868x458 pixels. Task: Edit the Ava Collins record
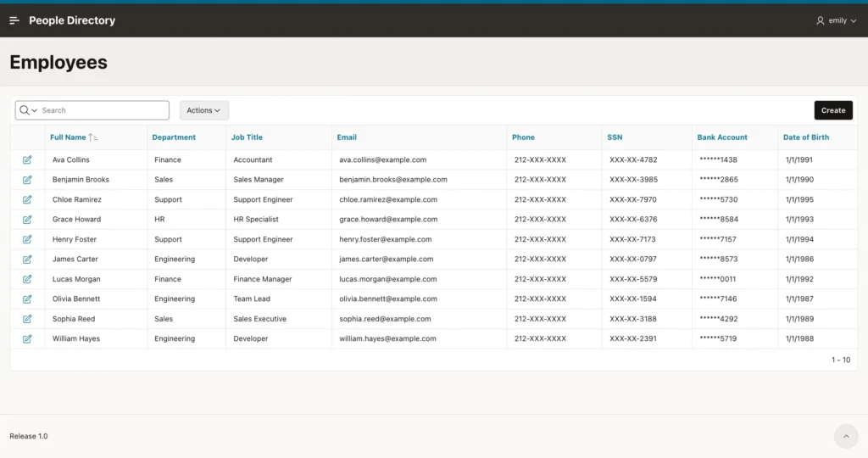[27, 160]
